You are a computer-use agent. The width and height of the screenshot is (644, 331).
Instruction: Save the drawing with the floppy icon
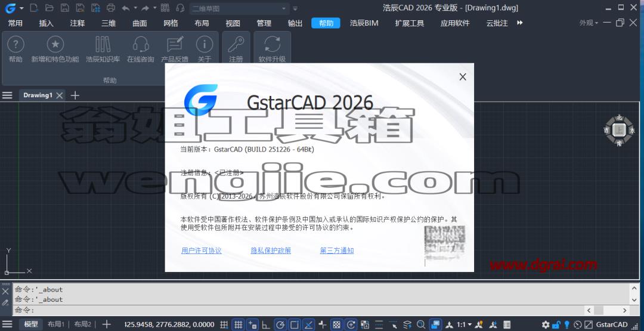click(x=65, y=8)
